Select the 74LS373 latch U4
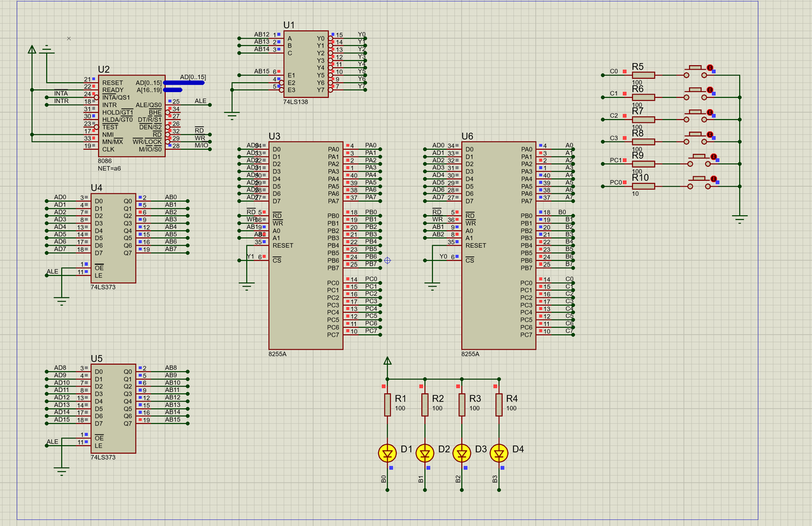This screenshot has width=812, height=526. point(113,238)
